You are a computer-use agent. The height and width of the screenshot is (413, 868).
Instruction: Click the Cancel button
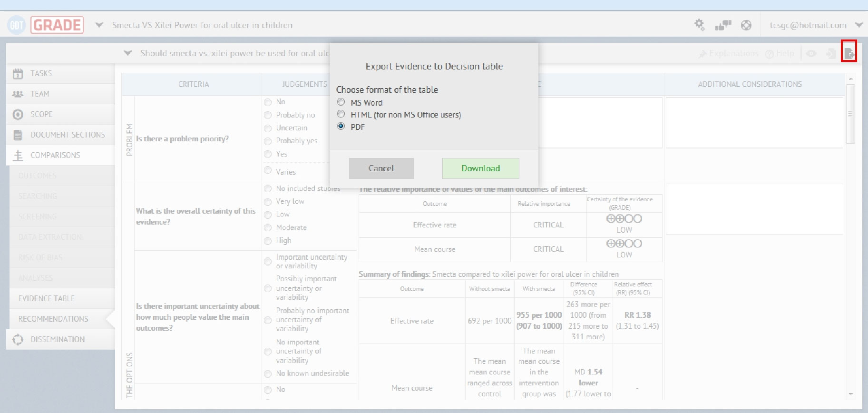pyautogui.click(x=381, y=168)
